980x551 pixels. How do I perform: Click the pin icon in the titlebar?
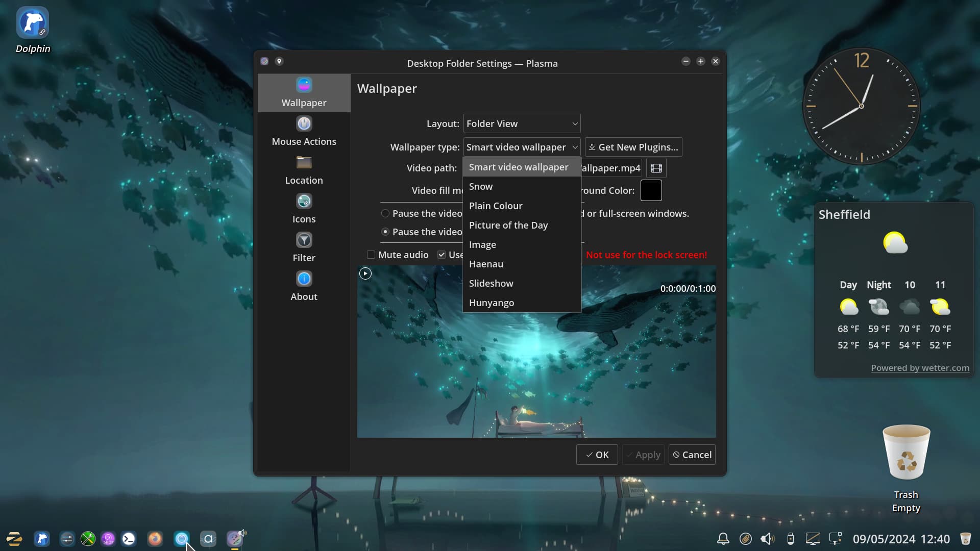[279, 61]
